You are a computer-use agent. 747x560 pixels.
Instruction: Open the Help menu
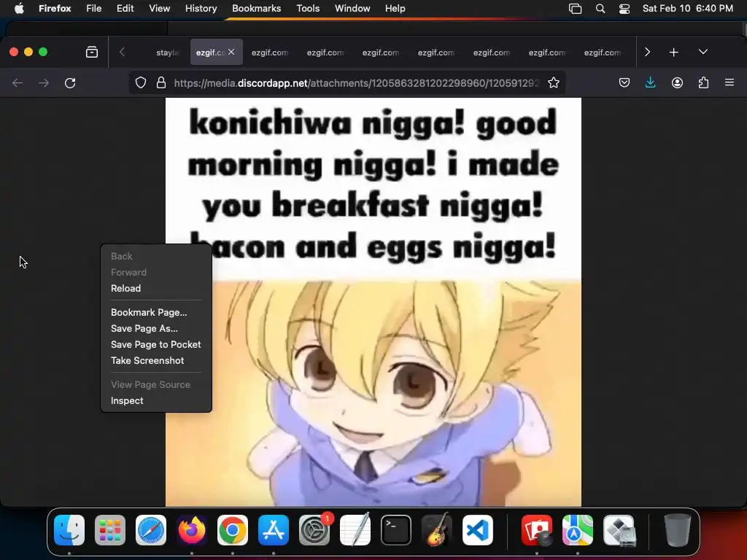[395, 9]
